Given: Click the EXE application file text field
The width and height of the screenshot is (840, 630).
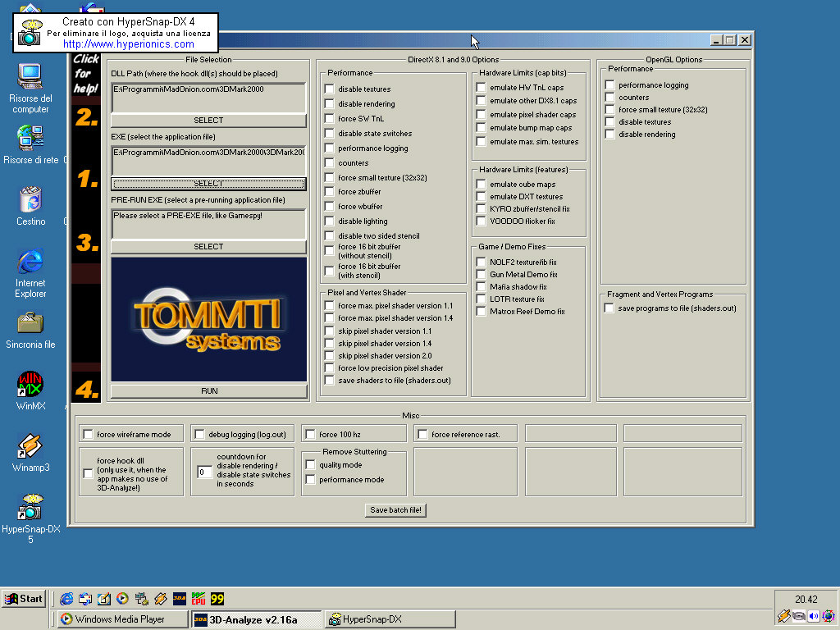Looking at the screenshot, I should click(208, 161).
